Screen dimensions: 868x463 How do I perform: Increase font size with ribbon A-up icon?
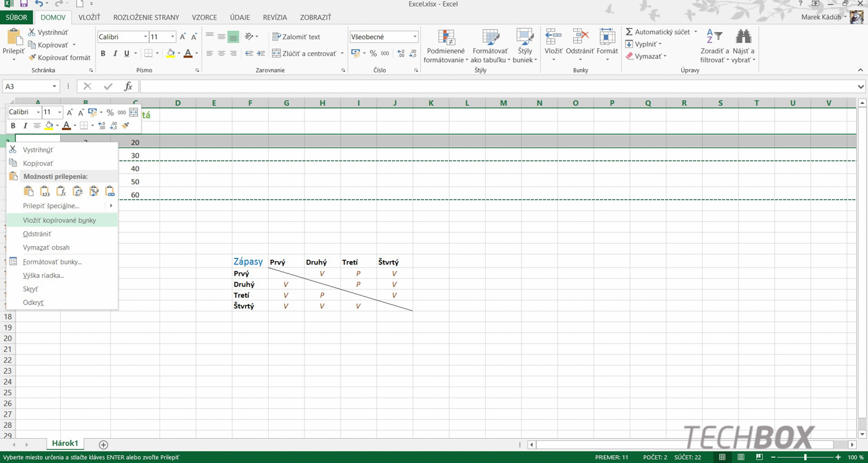coord(183,37)
